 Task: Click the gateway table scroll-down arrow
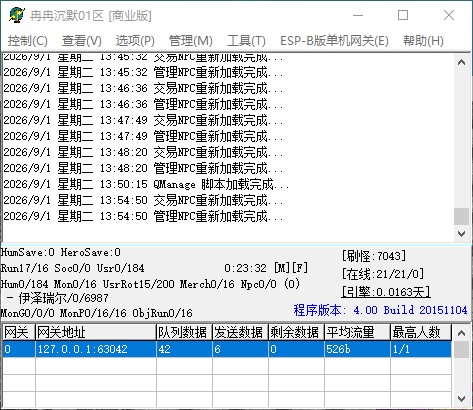click(461, 399)
